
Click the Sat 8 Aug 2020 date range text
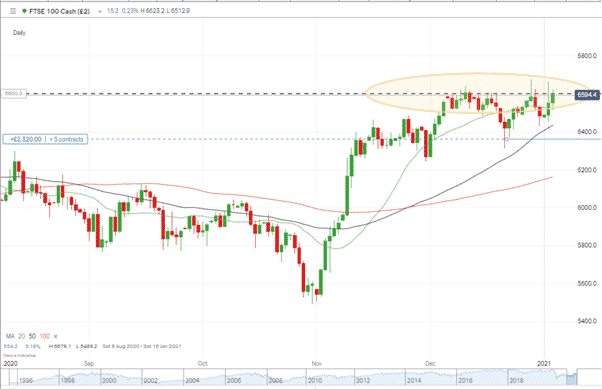(x=142, y=346)
